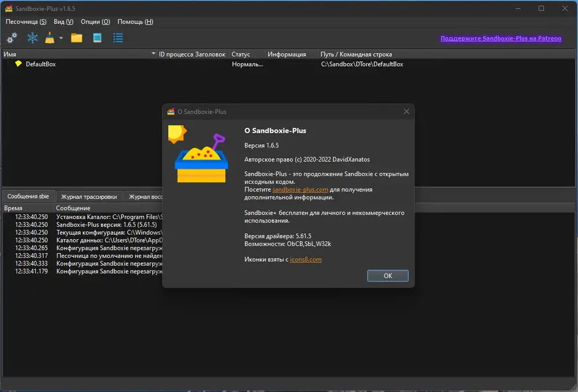
Task: Select the DefaultBox yellow sandbox icon
Action: coord(18,64)
